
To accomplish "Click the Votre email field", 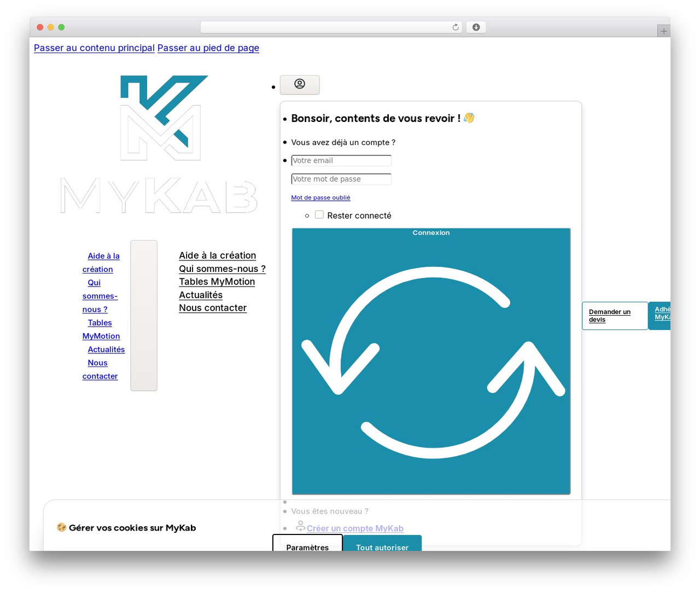I will point(341,160).
